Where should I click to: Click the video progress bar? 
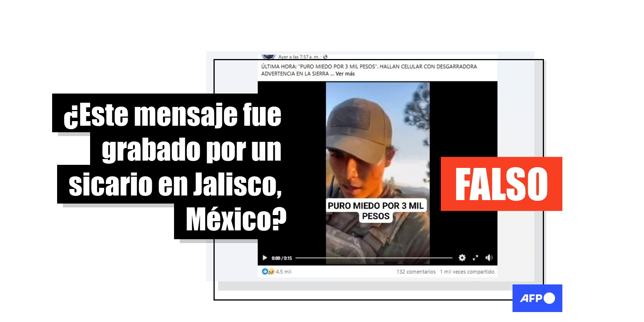click(374, 258)
